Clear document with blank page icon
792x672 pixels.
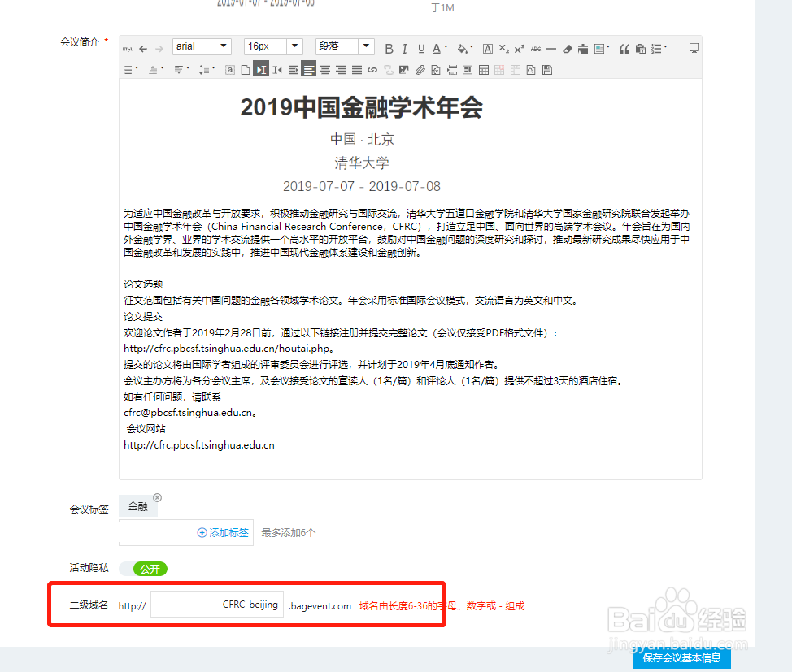point(246,70)
